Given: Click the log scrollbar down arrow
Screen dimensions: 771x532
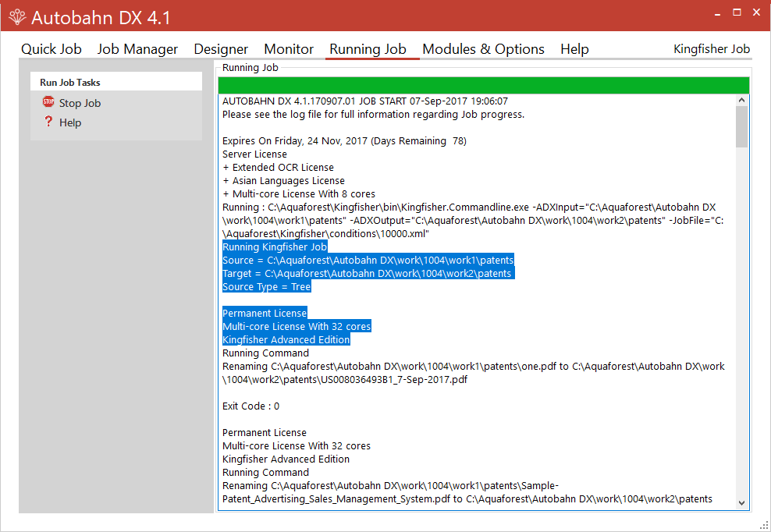Looking at the screenshot, I should pyautogui.click(x=741, y=503).
